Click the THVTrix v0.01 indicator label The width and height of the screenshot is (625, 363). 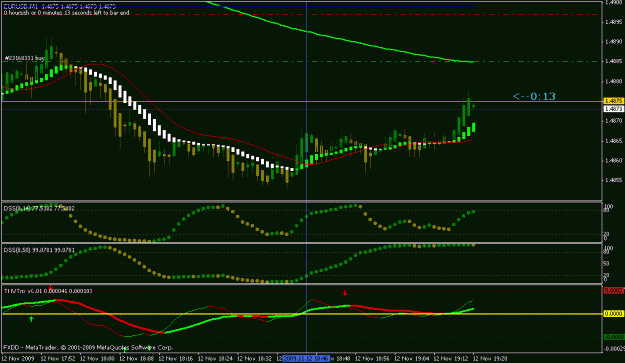(x=48, y=291)
